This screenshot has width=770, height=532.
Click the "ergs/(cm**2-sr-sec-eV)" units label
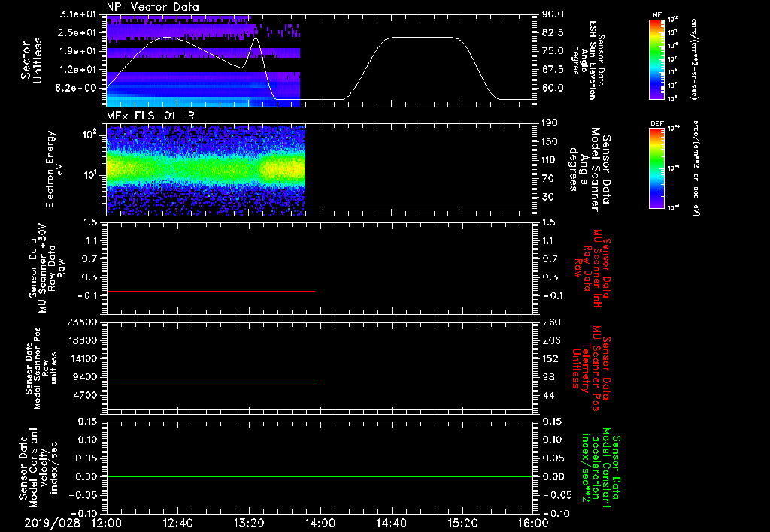pyautogui.click(x=696, y=168)
